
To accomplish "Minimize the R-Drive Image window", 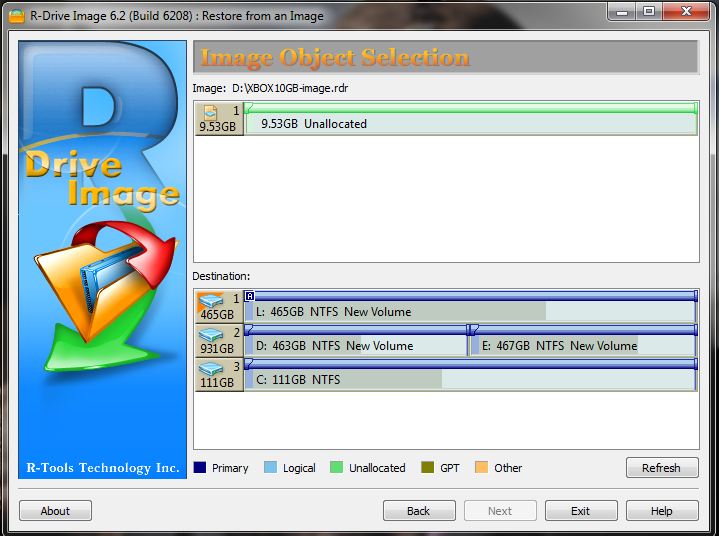I will [623, 10].
